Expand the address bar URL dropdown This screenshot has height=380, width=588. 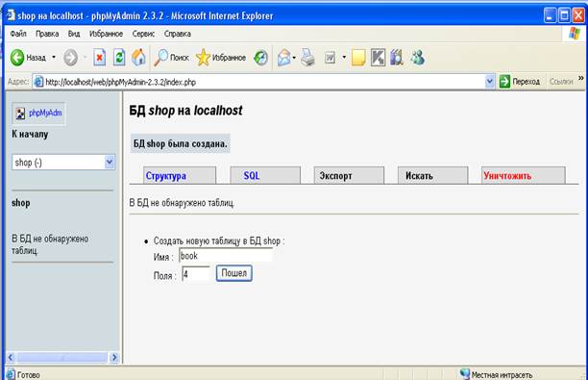[x=489, y=81]
